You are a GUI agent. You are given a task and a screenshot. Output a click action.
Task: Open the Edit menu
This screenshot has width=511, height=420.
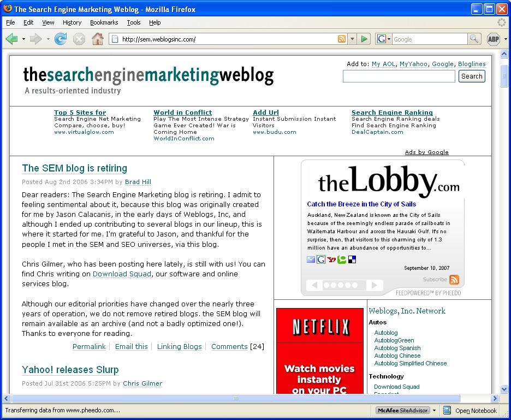(x=28, y=22)
